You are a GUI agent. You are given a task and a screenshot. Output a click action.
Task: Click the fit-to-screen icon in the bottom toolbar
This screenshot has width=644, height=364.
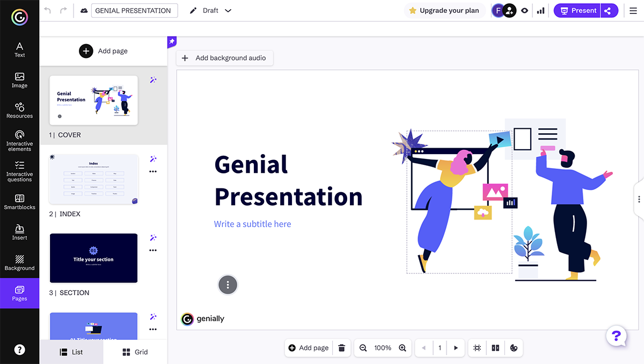point(477,348)
